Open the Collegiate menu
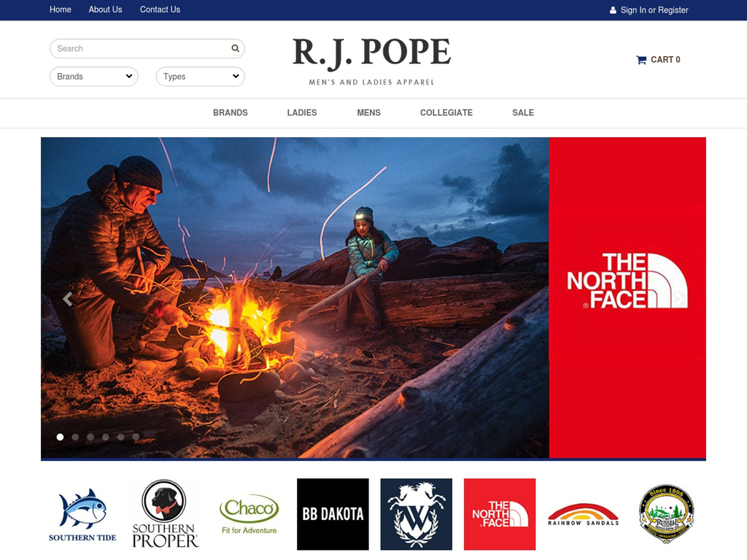This screenshot has width=747, height=560. point(446,113)
